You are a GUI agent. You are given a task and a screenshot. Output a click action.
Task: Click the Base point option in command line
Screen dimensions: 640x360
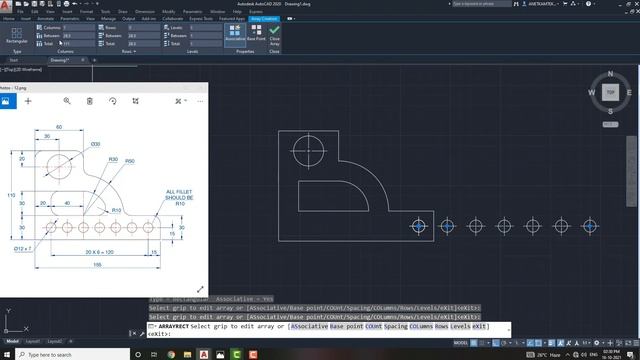point(347,326)
